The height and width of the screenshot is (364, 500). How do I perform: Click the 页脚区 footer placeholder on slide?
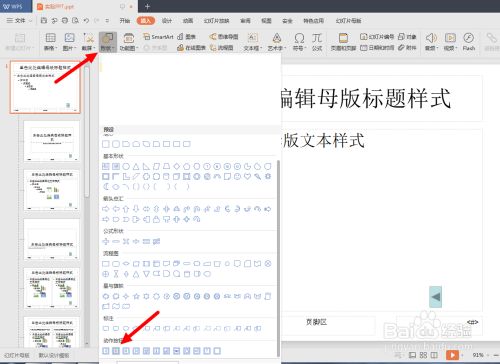pyautogui.click(x=316, y=322)
